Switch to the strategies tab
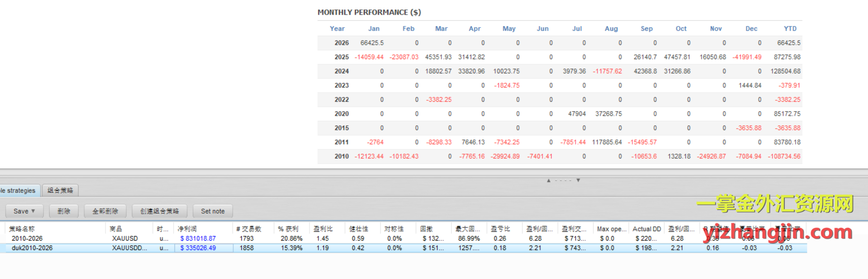The width and height of the screenshot is (868, 279). coord(19,191)
